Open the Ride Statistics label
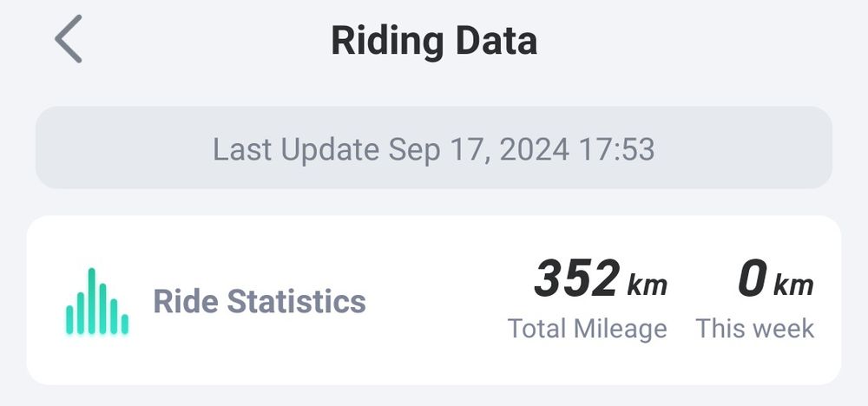 [x=259, y=302]
